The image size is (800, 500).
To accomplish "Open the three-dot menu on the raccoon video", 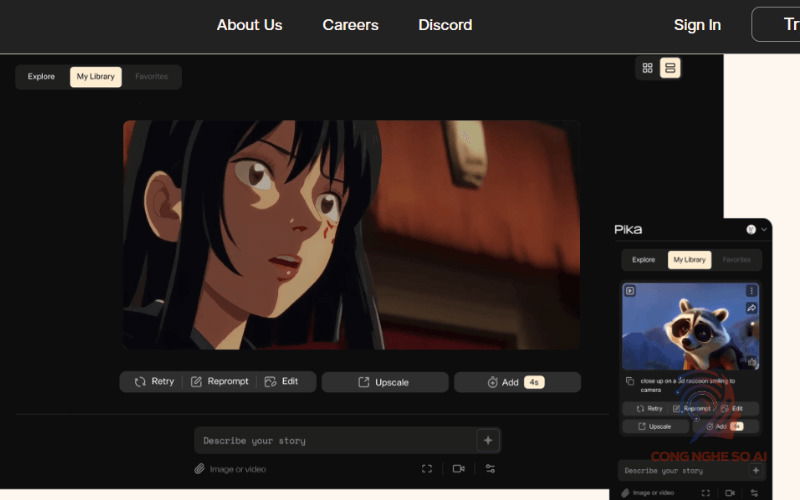I will [751, 291].
